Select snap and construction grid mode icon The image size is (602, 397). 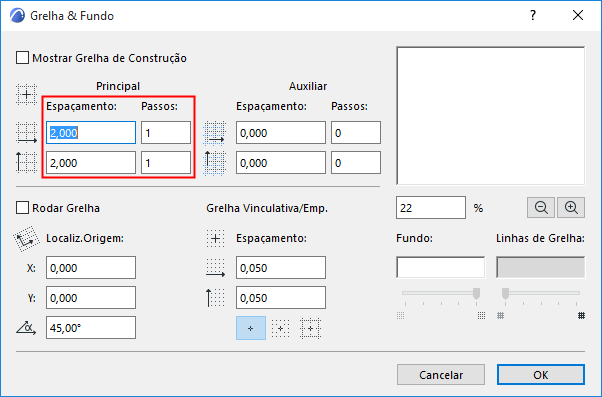pyautogui.click(x=310, y=328)
